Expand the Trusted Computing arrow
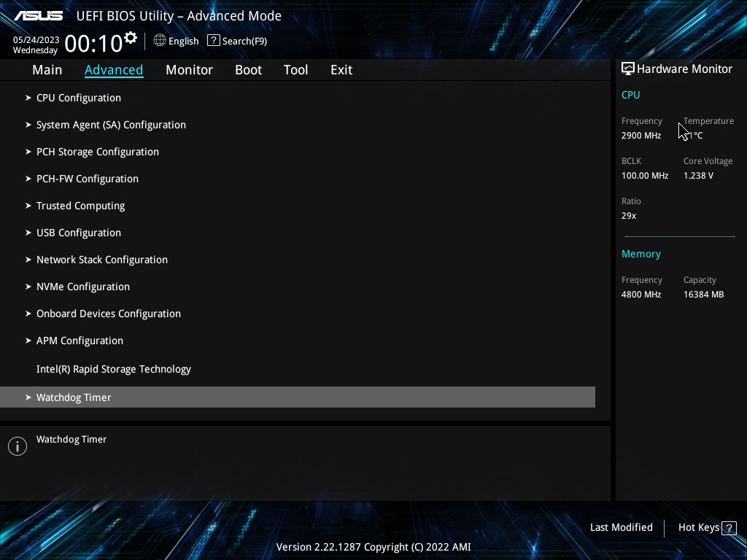Viewport: 747px width, 560px height. click(x=28, y=206)
